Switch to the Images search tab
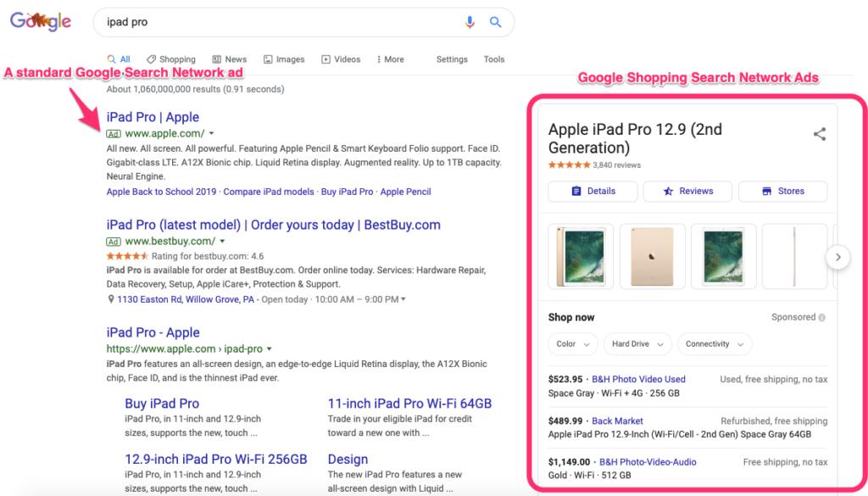868x496 pixels. [x=284, y=59]
